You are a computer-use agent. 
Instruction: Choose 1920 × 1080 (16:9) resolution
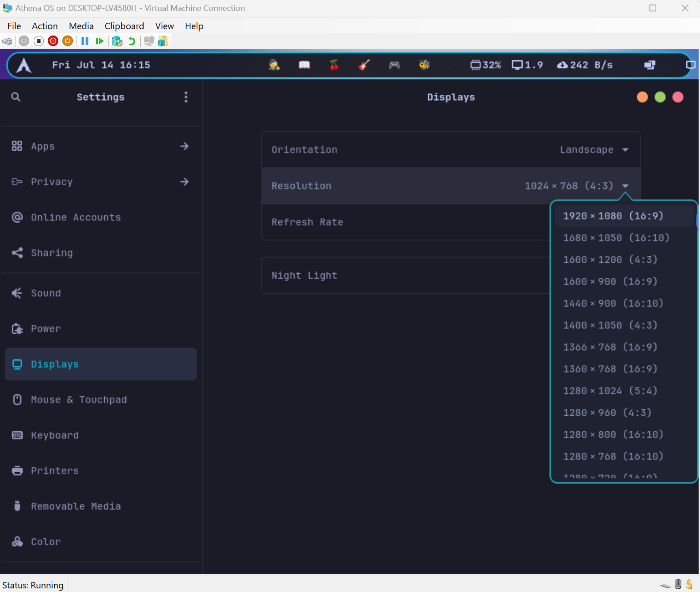pyautogui.click(x=613, y=216)
